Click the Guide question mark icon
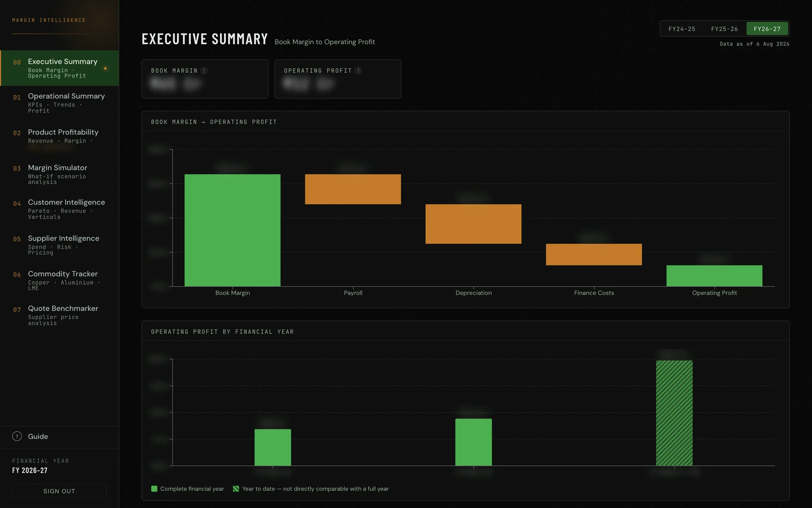This screenshot has height=508, width=812. (17, 436)
